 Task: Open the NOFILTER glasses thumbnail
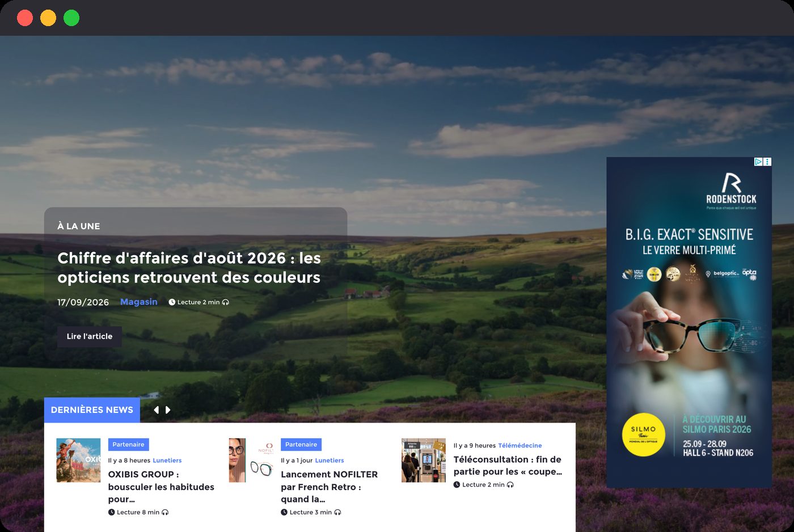(251, 460)
